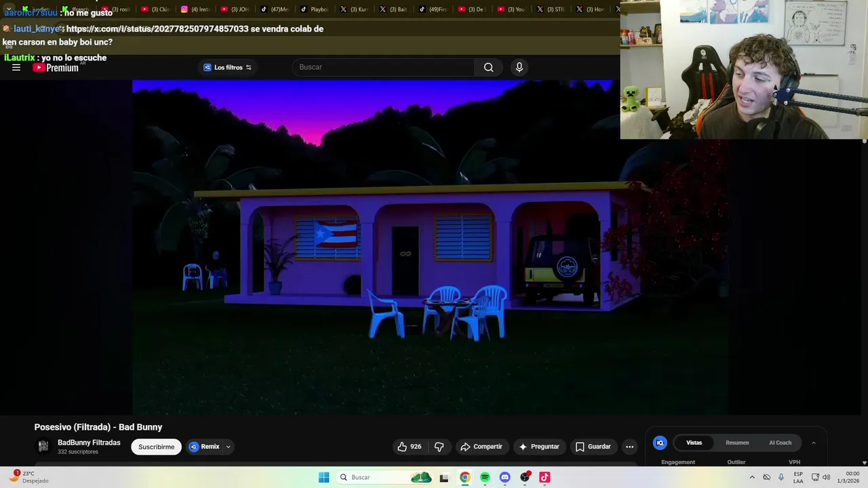Open the weather widget showing 23°C

coord(28,477)
